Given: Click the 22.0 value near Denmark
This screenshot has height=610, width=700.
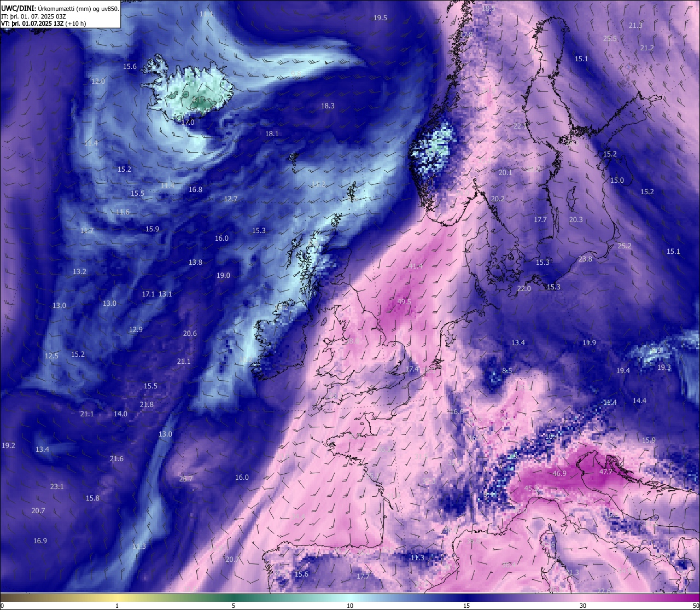Looking at the screenshot, I should click(x=524, y=288).
